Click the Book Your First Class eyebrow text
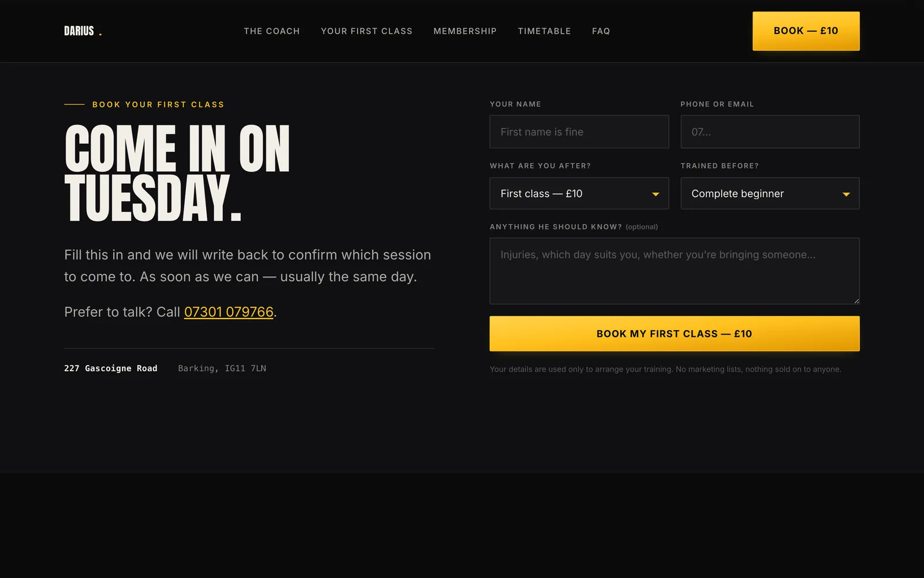 (x=158, y=105)
